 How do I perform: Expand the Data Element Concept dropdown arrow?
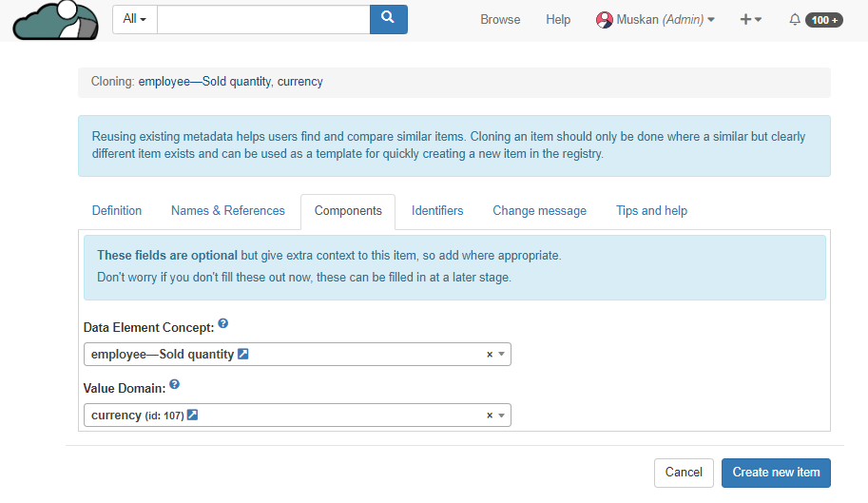(x=502, y=355)
